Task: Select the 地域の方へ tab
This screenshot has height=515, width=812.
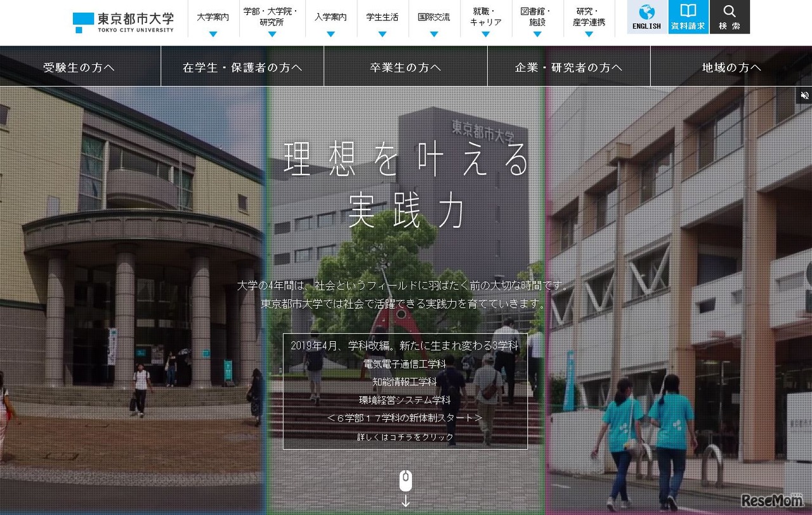Action: 731,66
